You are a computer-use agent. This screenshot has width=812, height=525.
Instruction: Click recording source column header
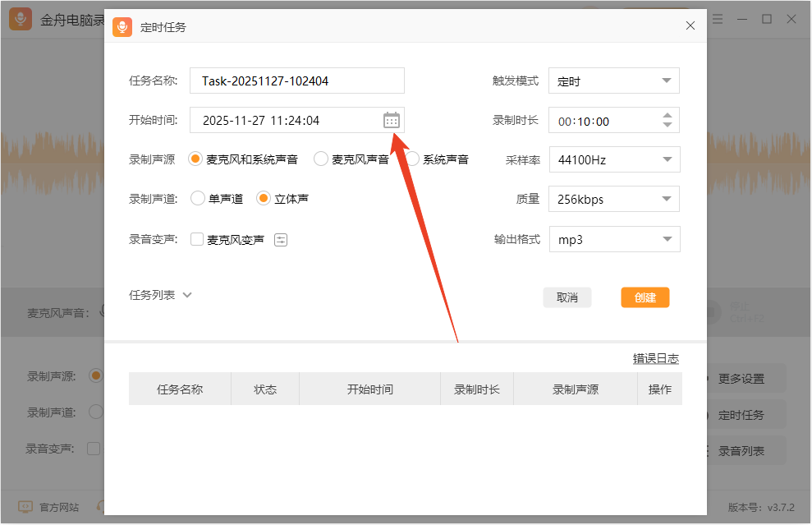tap(576, 389)
